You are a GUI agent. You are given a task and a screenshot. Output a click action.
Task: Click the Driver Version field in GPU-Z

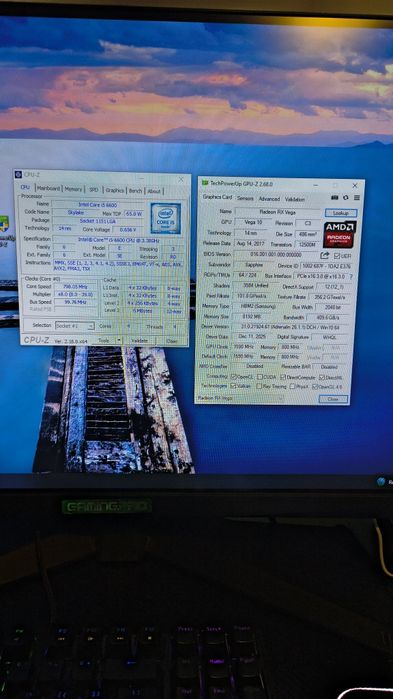click(291, 327)
